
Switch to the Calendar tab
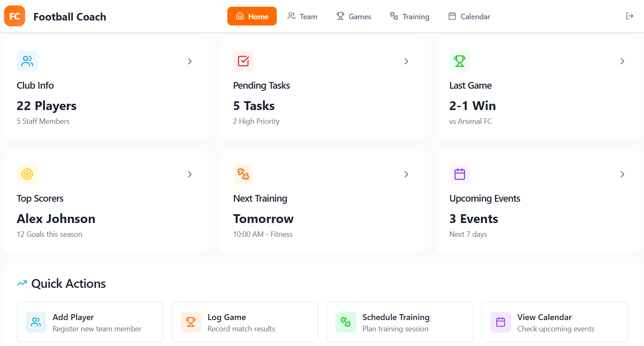point(469,16)
